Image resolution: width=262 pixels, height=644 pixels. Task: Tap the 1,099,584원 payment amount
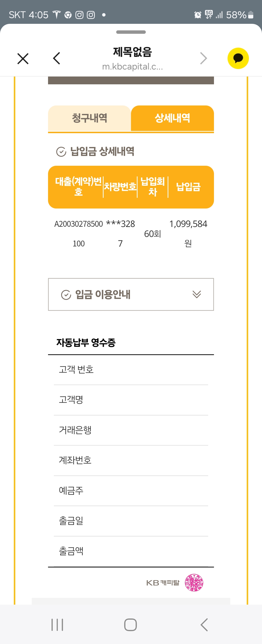point(188,234)
